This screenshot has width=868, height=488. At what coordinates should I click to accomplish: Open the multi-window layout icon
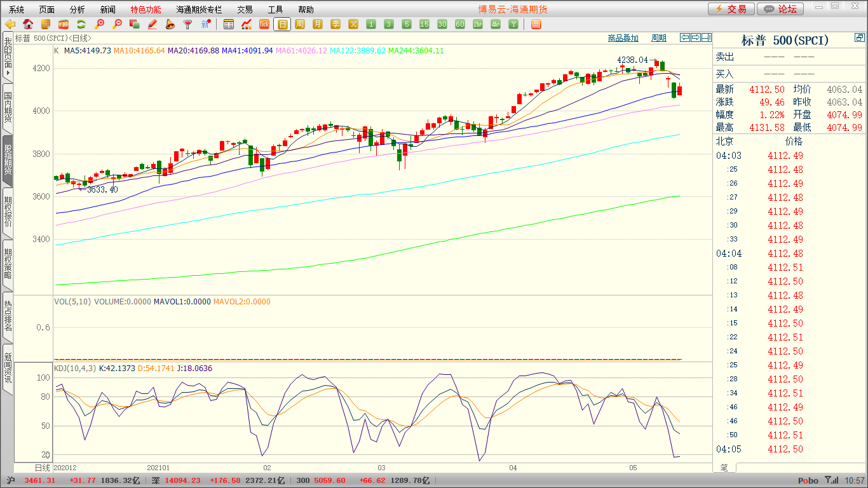coord(536,24)
